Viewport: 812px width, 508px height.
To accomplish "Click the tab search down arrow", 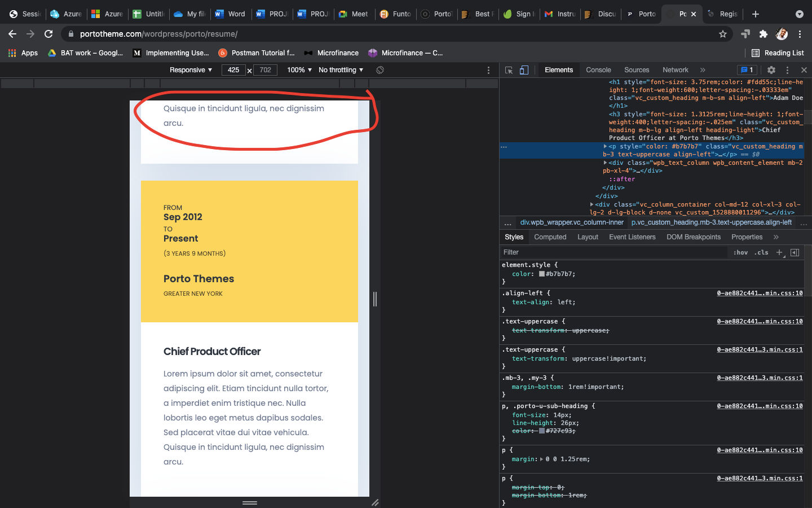I will [799, 14].
